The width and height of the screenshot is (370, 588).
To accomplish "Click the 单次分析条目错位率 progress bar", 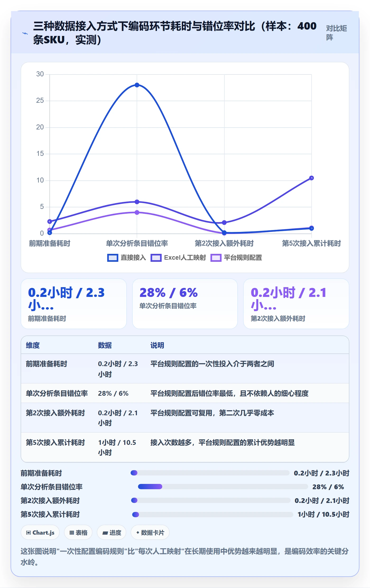I will click(x=223, y=487).
